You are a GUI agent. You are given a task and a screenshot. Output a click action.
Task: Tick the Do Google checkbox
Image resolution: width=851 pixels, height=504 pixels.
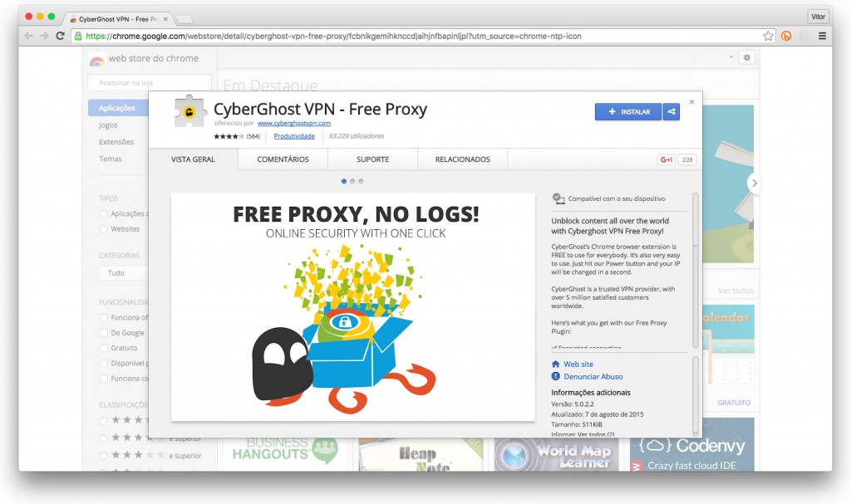[104, 333]
